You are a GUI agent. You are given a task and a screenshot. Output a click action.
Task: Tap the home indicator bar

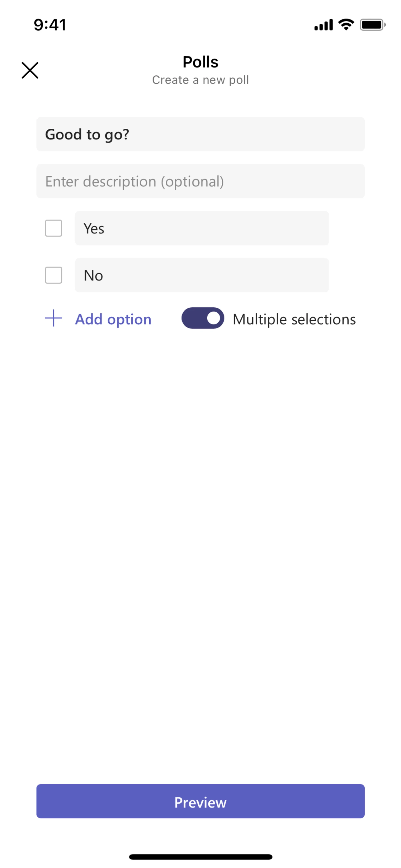coord(200,857)
